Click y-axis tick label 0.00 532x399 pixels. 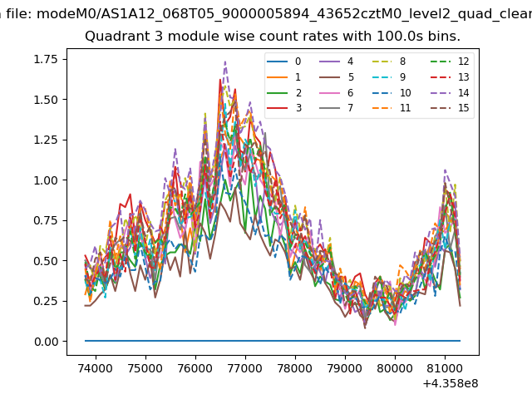click(x=46, y=342)
